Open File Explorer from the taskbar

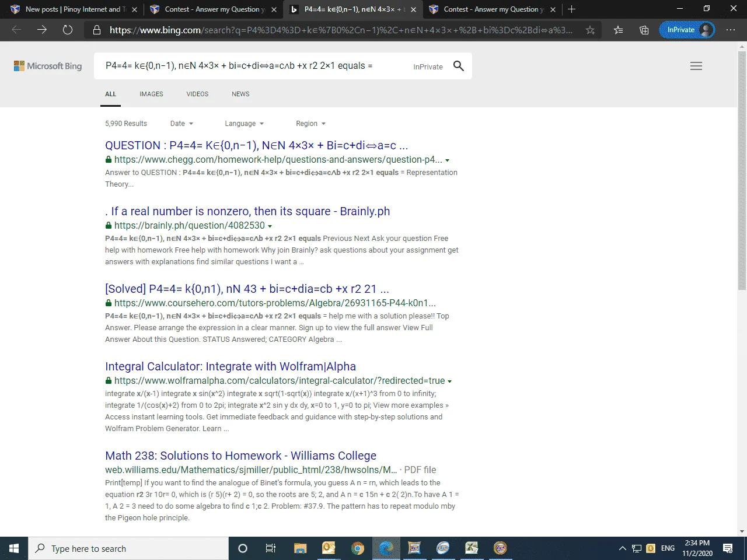(300, 548)
